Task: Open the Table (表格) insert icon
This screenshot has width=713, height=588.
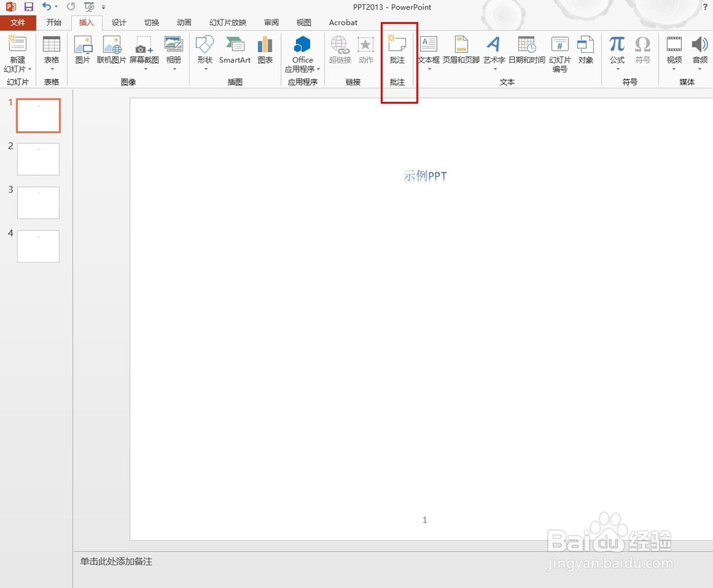Action: [51, 44]
